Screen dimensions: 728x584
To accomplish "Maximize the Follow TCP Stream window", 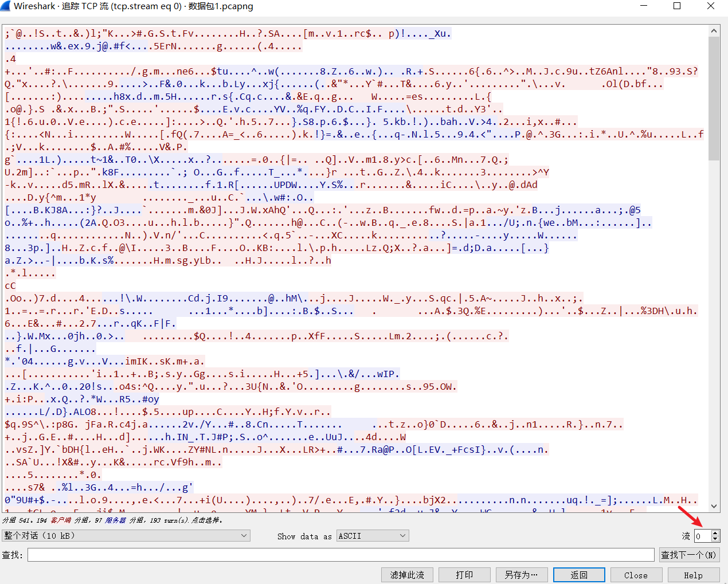I will tap(677, 6).
